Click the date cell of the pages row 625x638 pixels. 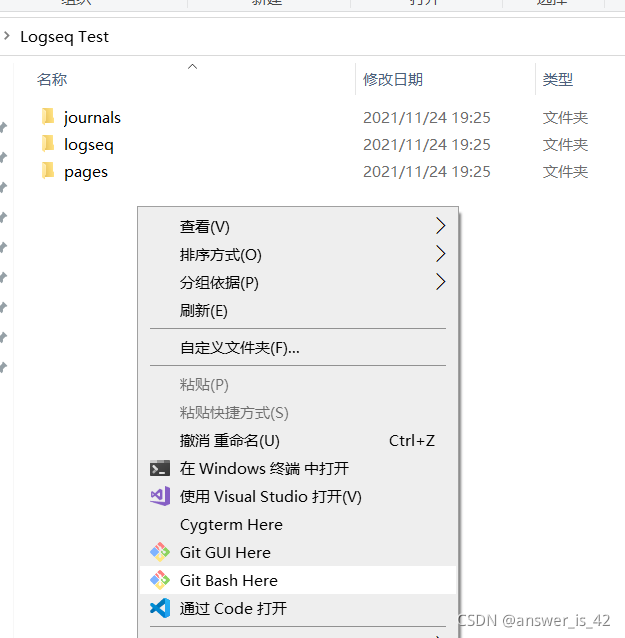427,172
